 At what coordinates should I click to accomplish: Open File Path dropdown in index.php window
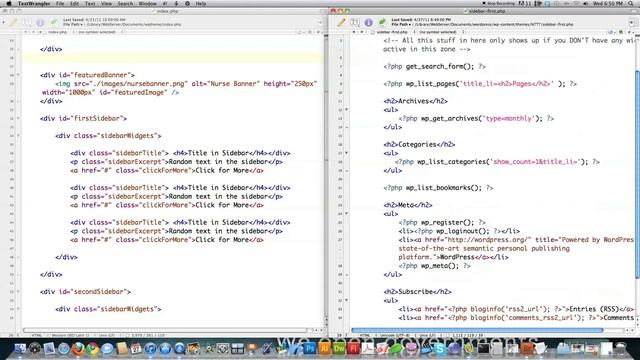73,24
